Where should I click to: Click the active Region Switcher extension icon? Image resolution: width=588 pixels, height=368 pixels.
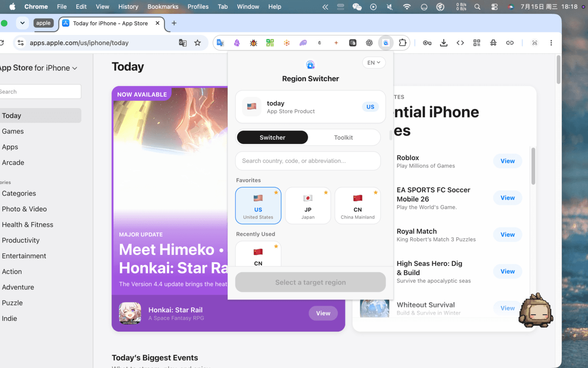pyautogui.click(x=386, y=43)
